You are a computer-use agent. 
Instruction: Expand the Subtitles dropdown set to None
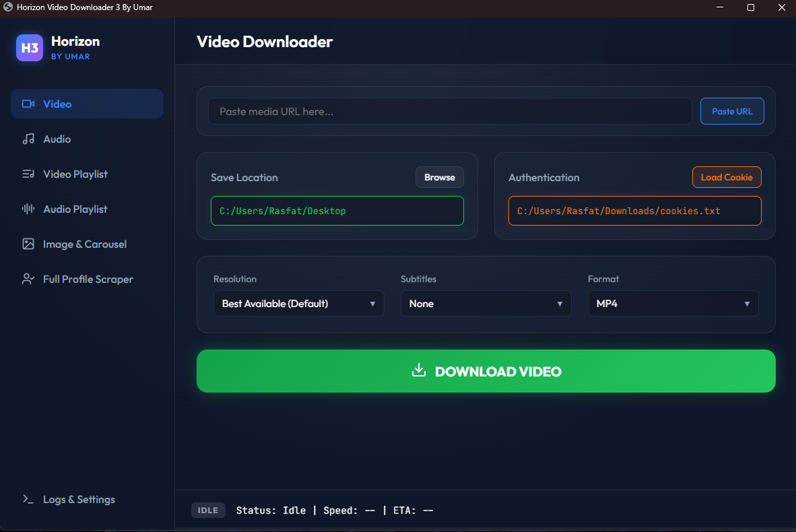coord(486,304)
